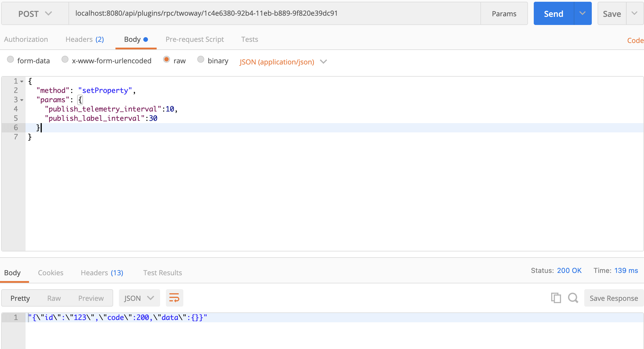Collapse the fold arrow on line 1
The height and width of the screenshot is (349, 644).
[22, 81]
